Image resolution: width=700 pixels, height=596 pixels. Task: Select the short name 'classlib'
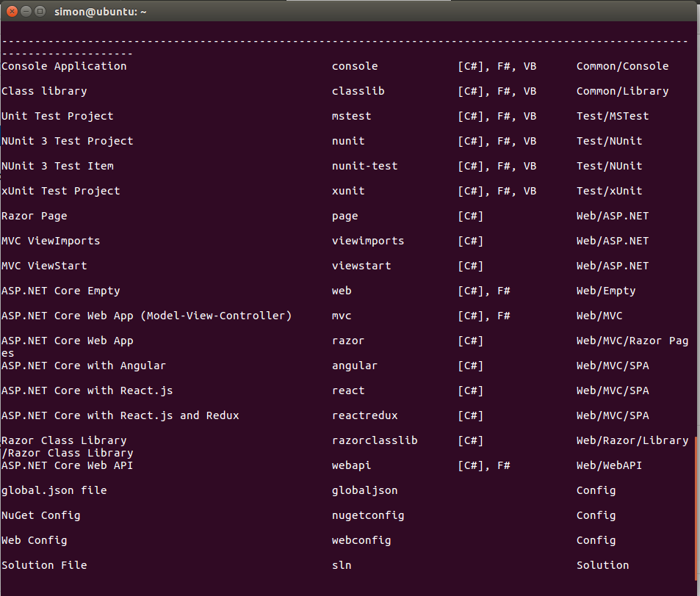[358, 92]
